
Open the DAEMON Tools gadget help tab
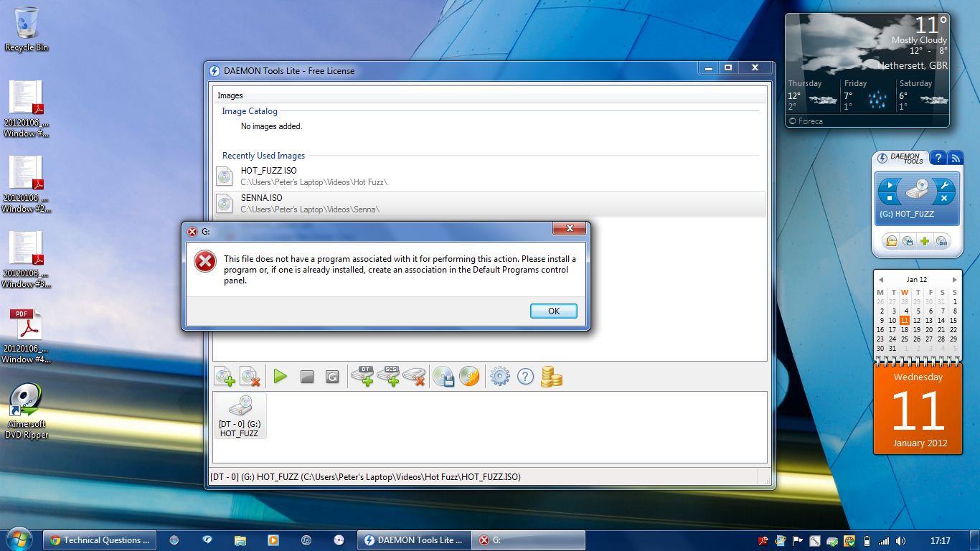[938, 159]
